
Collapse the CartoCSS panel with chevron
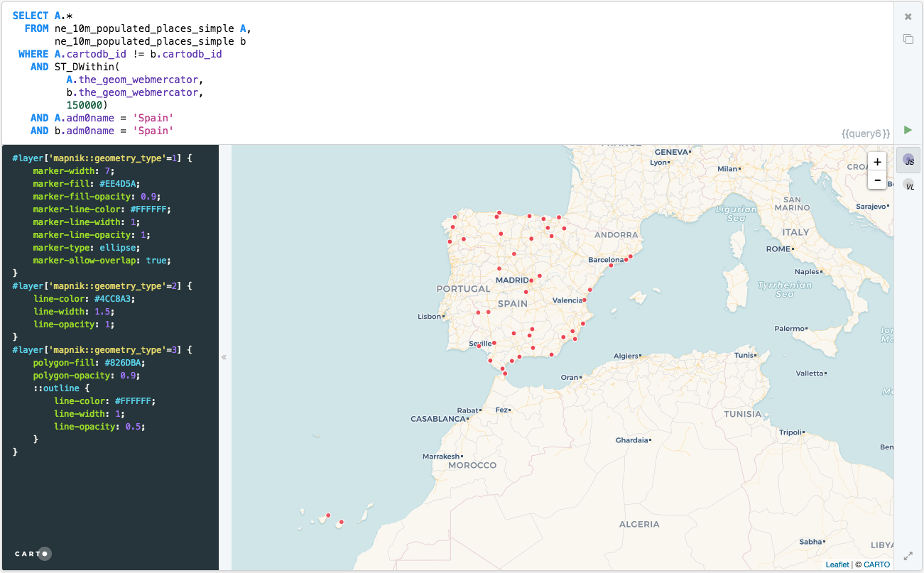point(224,357)
